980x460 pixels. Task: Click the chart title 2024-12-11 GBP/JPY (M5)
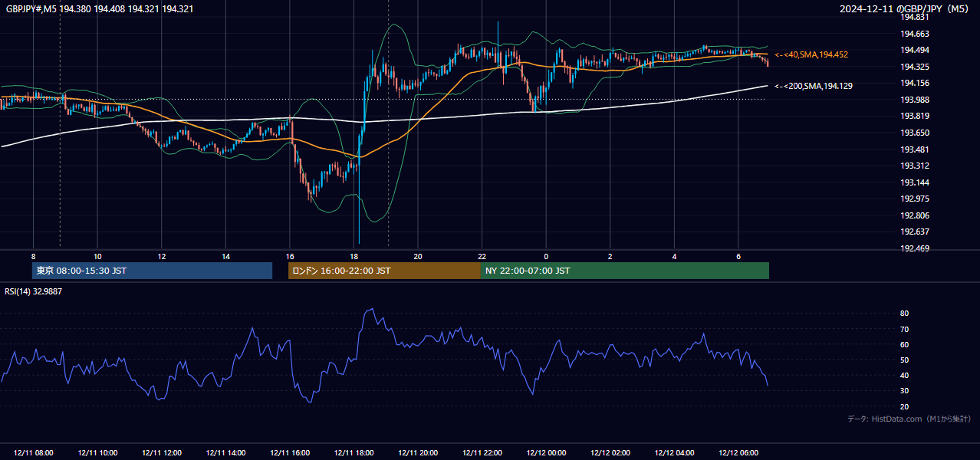coord(905,8)
